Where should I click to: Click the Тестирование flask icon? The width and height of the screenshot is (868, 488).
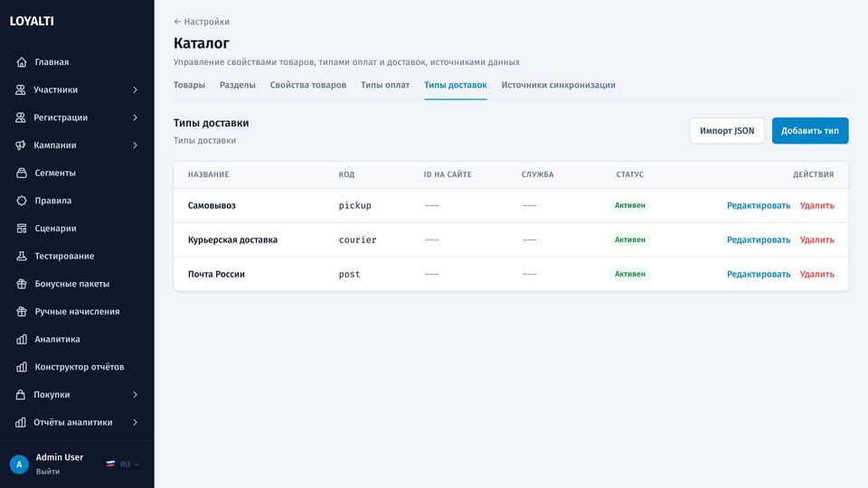tap(22, 256)
